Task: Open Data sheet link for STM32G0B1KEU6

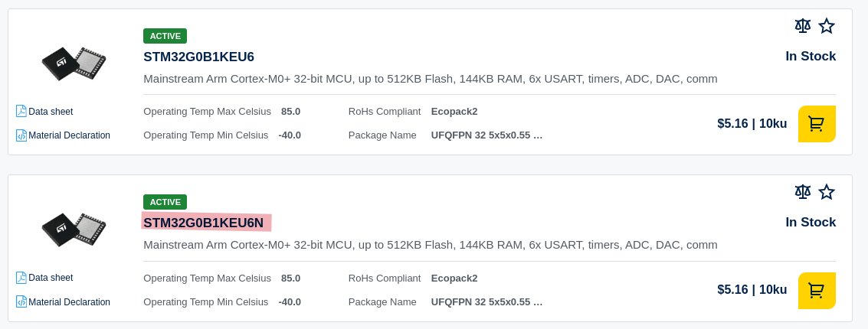Action: [x=51, y=111]
